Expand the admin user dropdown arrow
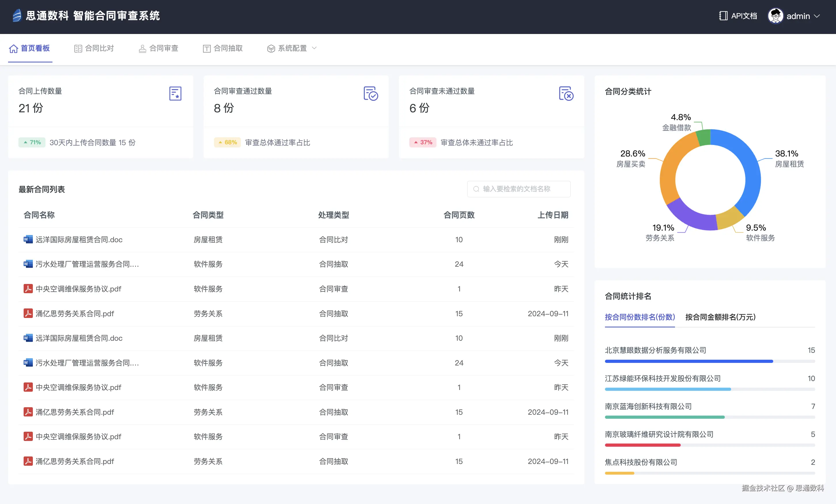 [817, 16]
